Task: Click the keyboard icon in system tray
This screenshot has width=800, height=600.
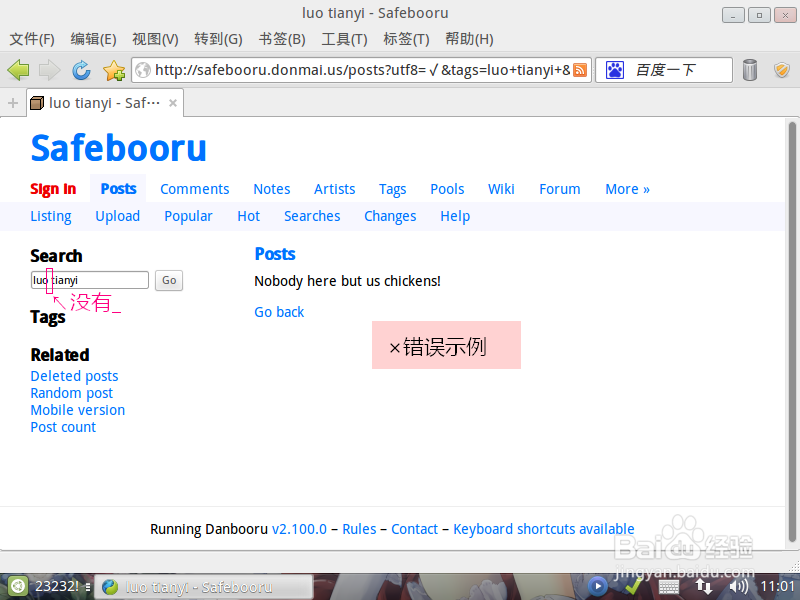Action: (668, 587)
